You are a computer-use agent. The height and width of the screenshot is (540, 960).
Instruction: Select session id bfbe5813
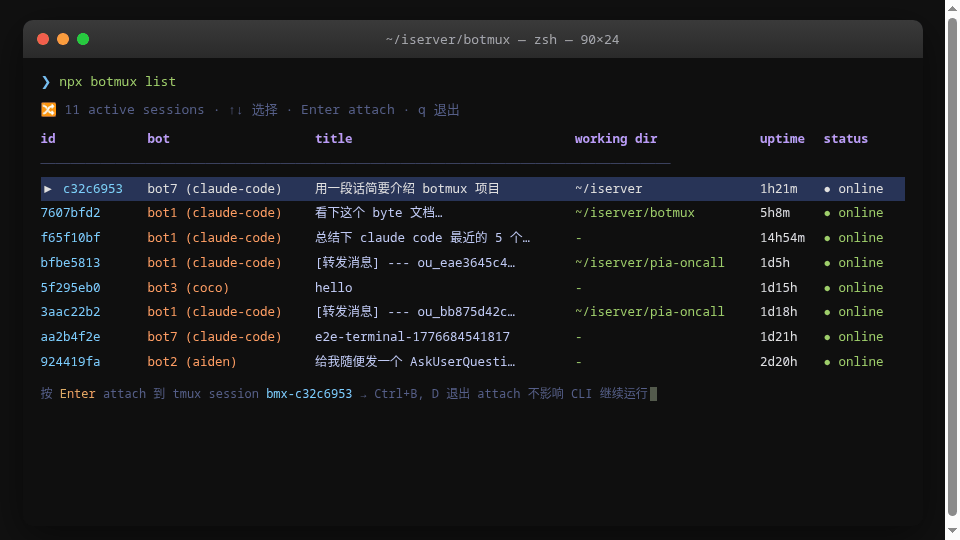(70, 263)
